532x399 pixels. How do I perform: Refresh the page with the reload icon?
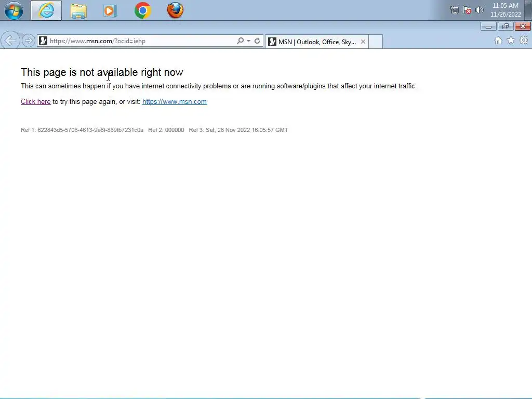[x=257, y=41]
